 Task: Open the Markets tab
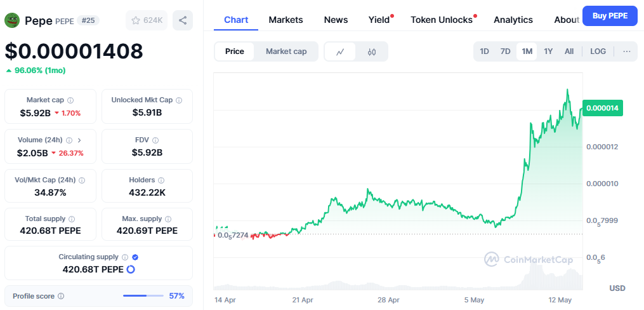pos(286,20)
